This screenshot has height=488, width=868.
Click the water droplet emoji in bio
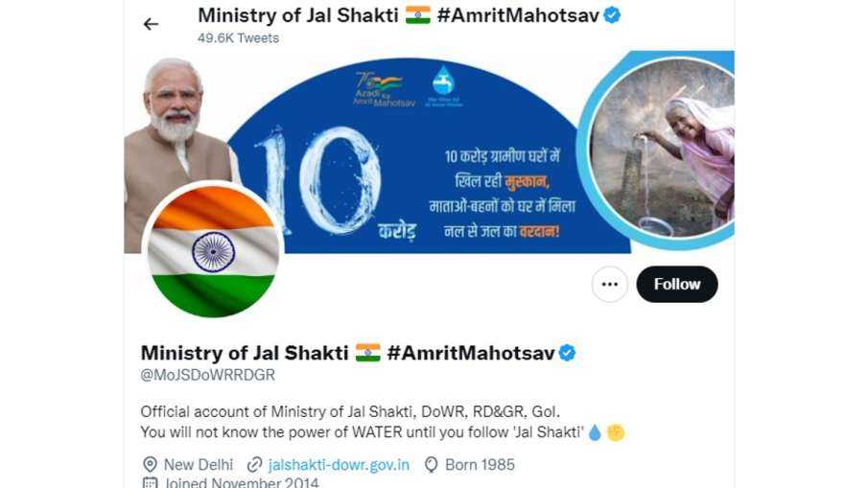[595, 432]
